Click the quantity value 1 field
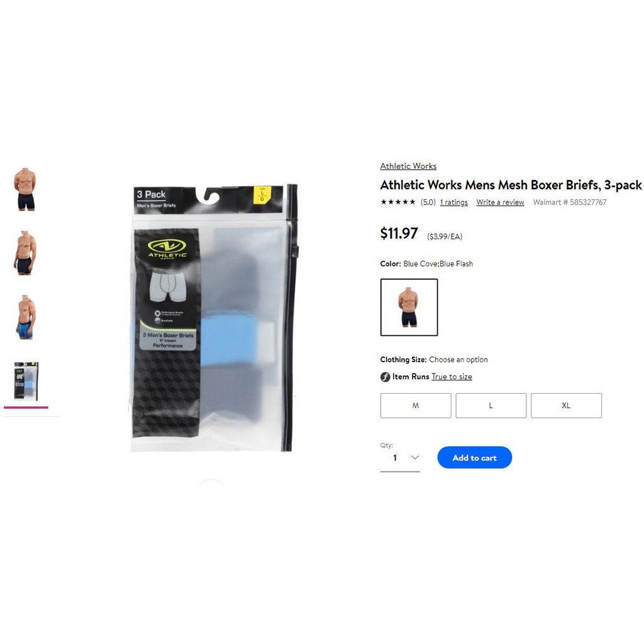 tap(399, 458)
